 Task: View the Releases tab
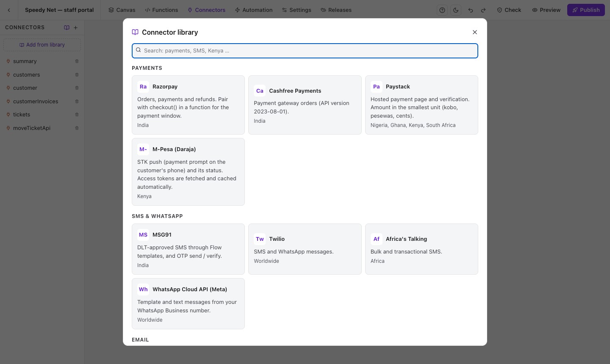click(x=336, y=10)
